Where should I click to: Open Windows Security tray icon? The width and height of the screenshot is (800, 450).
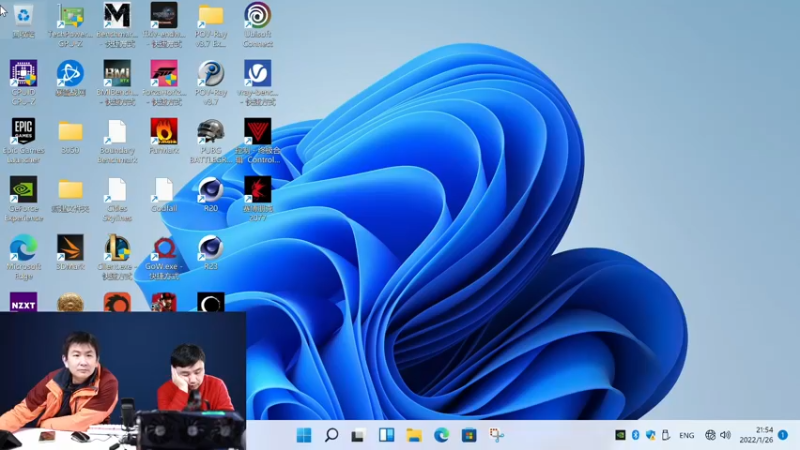(x=651, y=435)
